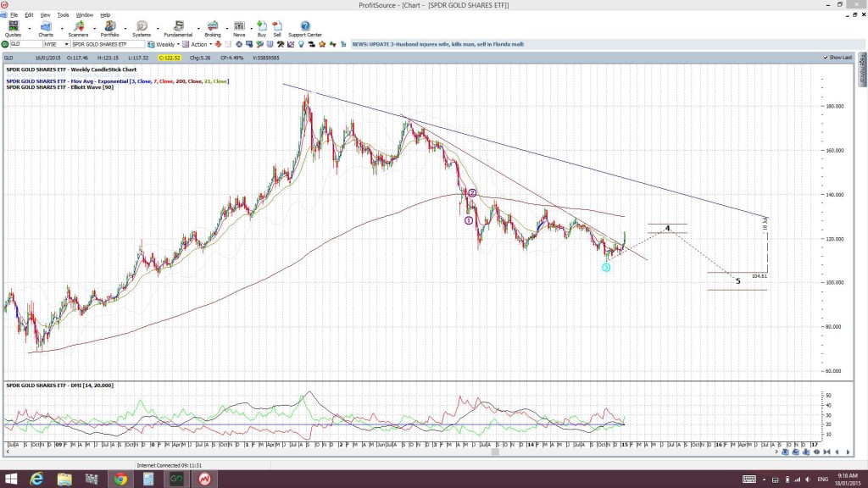Open the Help menu
868x488 pixels.
point(105,15)
